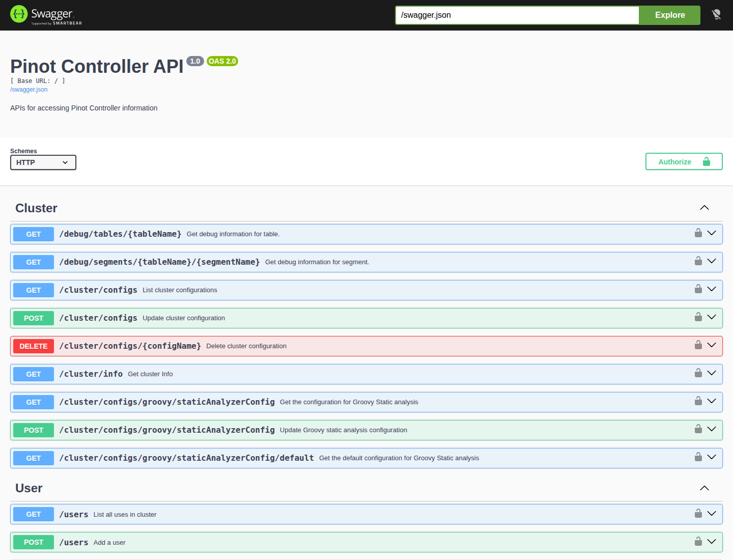Click GET badge for /users
Image resolution: width=733 pixels, height=560 pixels.
tap(34, 514)
